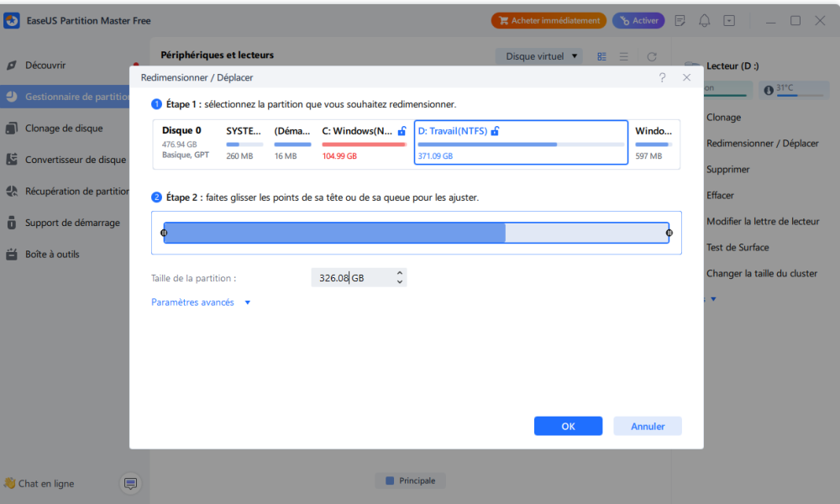Click the partition size input field 326.08 GB
Screen dimensions: 840x504
click(x=359, y=278)
